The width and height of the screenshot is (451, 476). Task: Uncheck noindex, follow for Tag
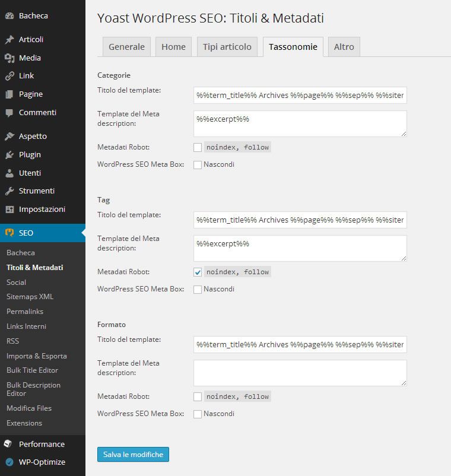pyautogui.click(x=198, y=272)
